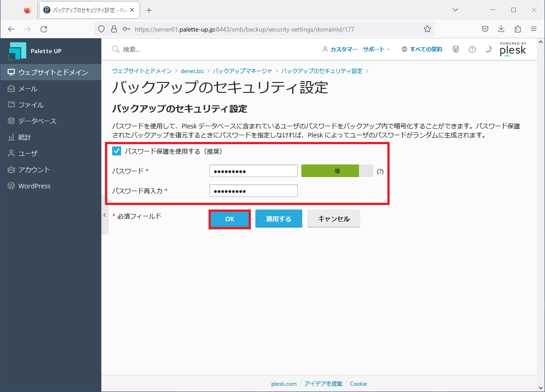Open メール in the sidebar

(50, 89)
